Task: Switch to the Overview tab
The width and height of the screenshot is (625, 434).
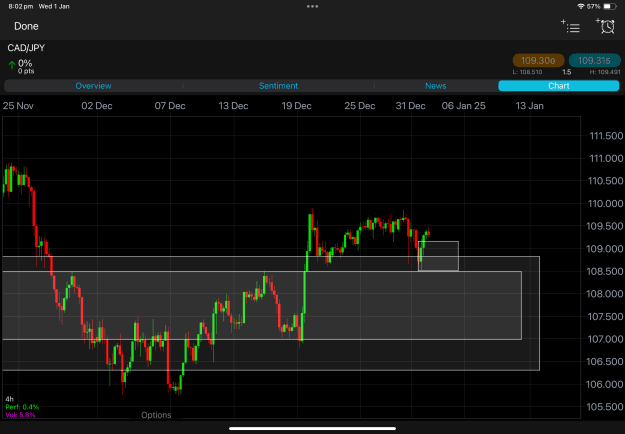Action: 93,86
